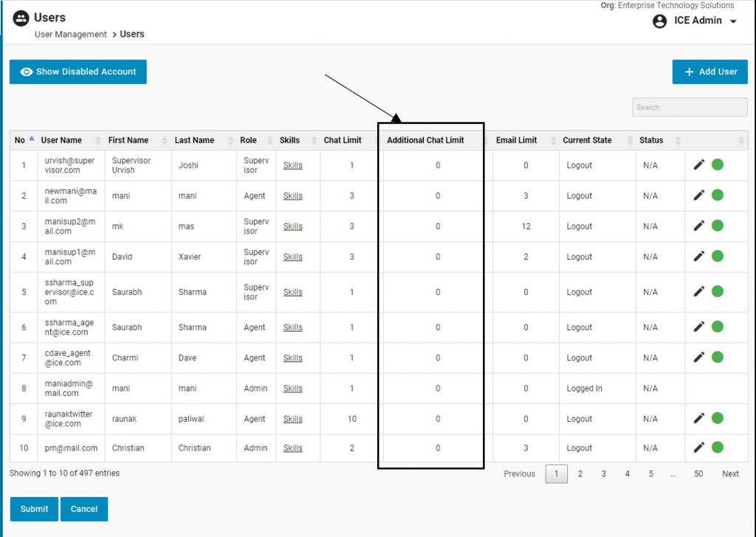Open the ICE Admin dropdown arrow

[733, 21]
